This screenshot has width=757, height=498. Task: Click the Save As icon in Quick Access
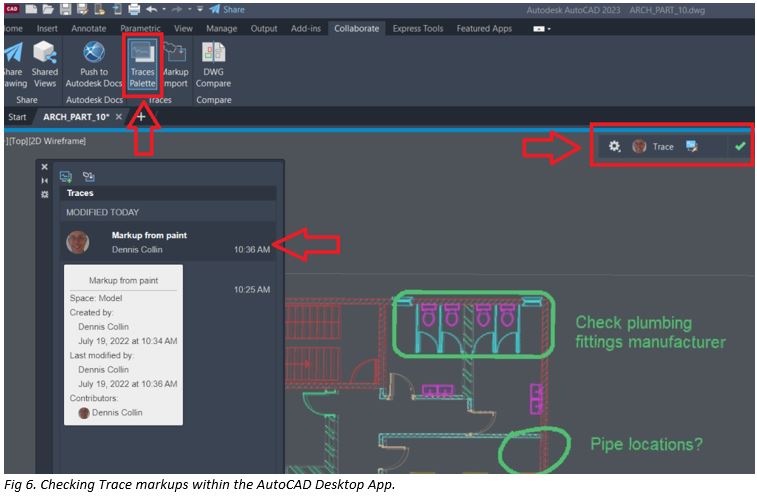pyautogui.click(x=82, y=9)
